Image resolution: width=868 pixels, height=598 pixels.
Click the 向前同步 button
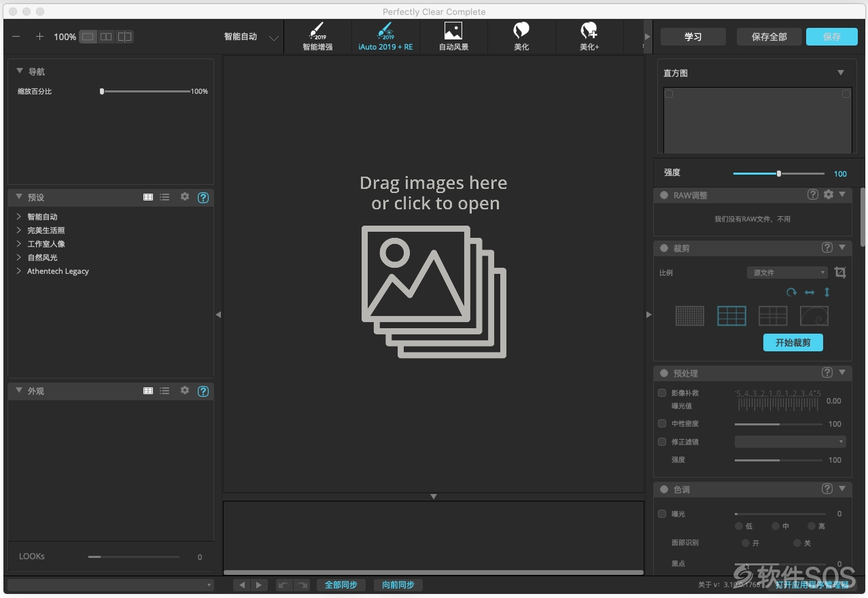coord(398,585)
